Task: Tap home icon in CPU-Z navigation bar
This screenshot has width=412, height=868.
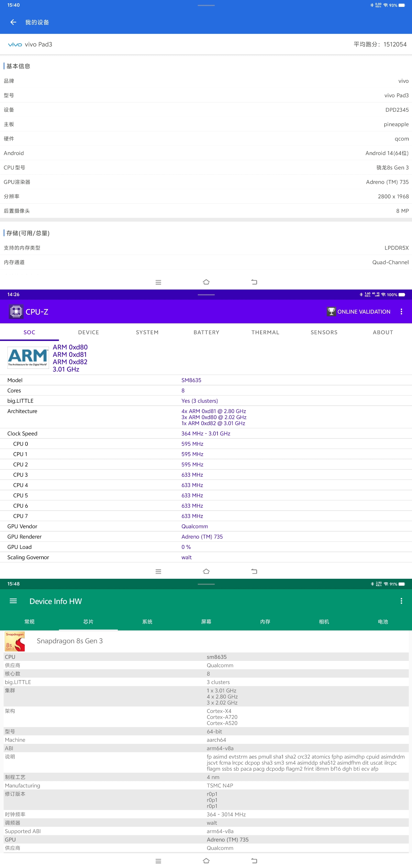Action: (x=206, y=571)
